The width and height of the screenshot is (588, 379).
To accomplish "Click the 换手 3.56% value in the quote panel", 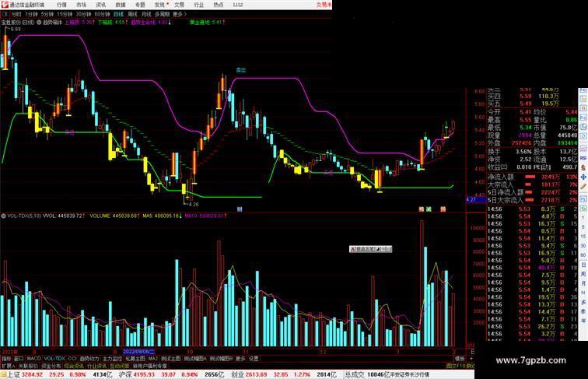I will [523, 152].
